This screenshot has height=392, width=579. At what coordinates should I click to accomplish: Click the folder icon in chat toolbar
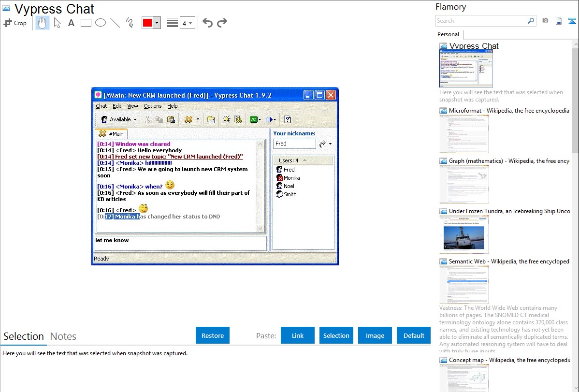(x=211, y=119)
